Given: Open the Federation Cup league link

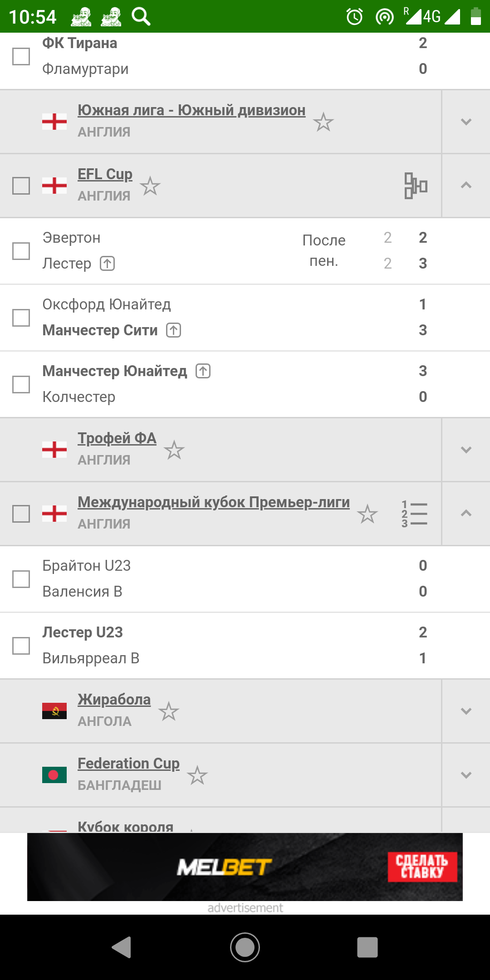Looking at the screenshot, I should (128, 764).
